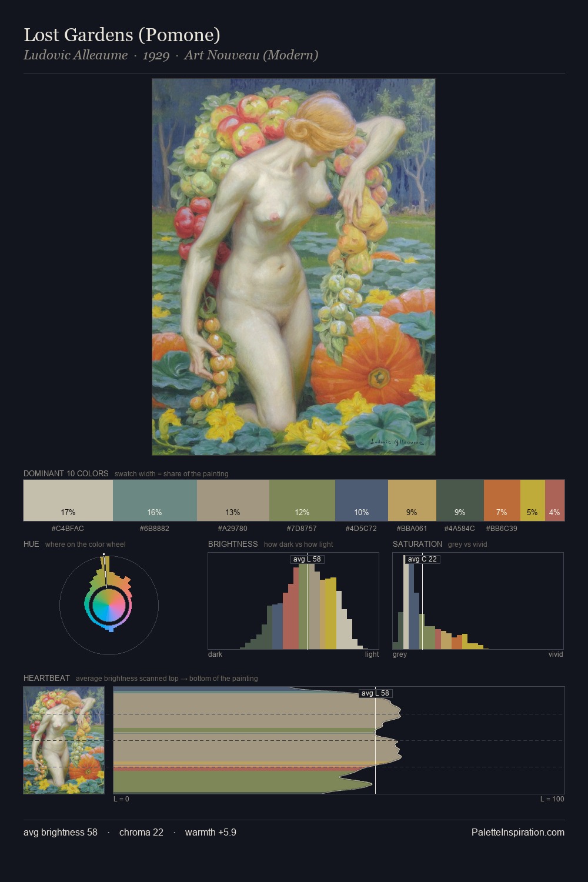This screenshot has width=588, height=882.
Task: Click the title 'Lost Gardens (Pomone)'
Action: pyautogui.click(x=122, y=35)
